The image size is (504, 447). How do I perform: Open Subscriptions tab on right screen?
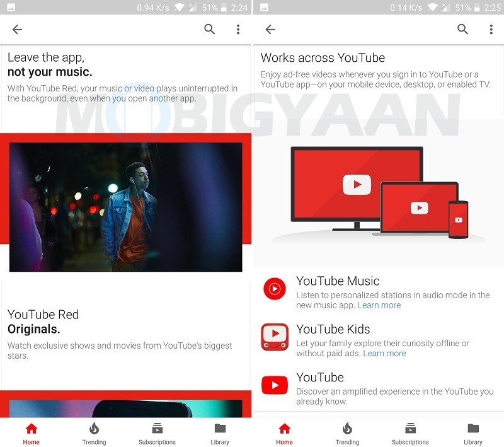[x=411, y=434]
